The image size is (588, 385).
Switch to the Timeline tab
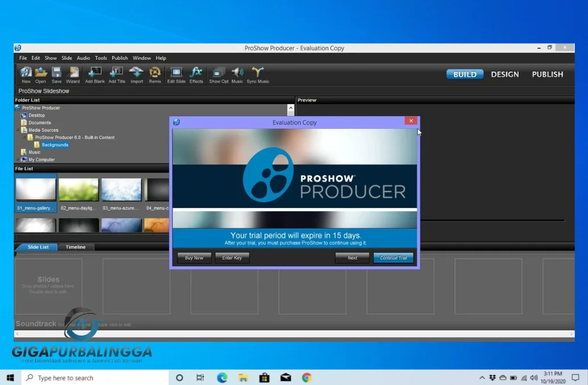click(x=76, y=247)
